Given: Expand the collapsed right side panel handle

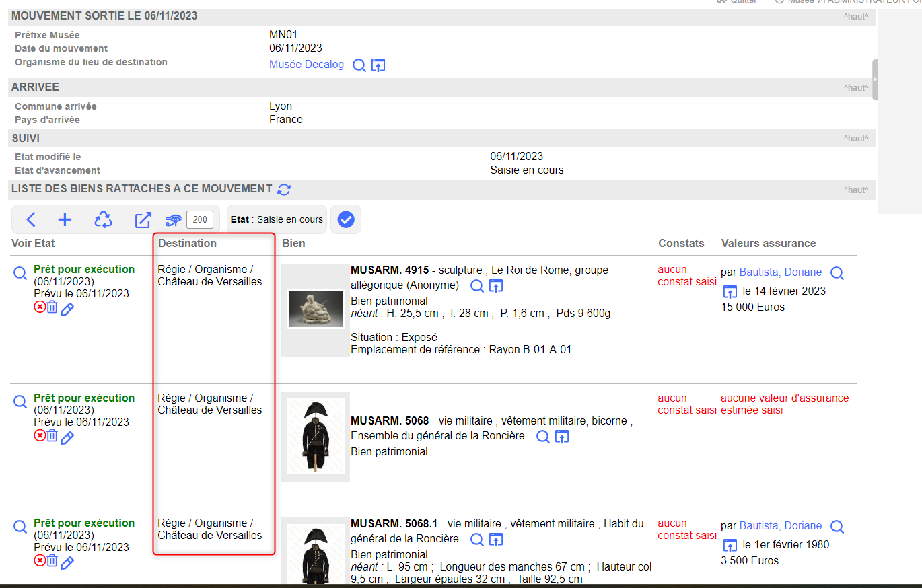Looking at the screenshot, I should [875, 79].
